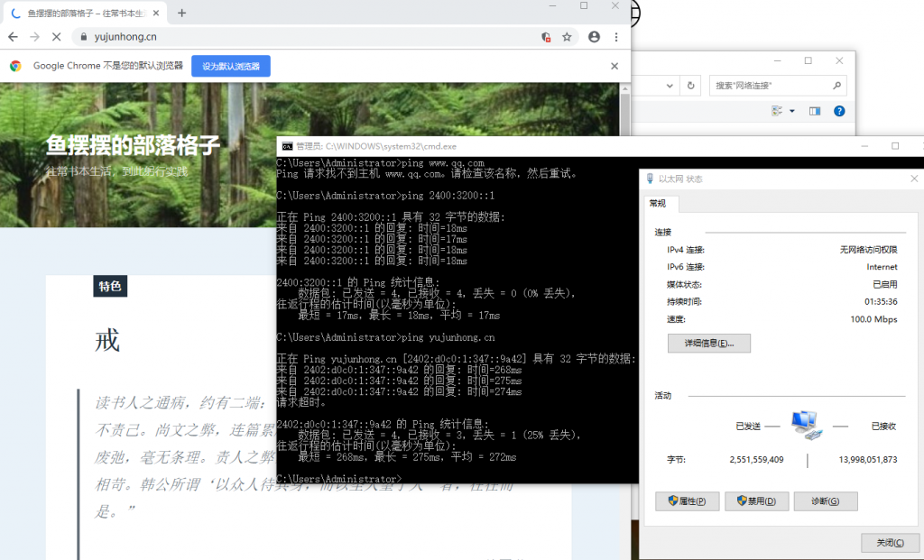Click the blocked-content shield icon in address bar
Viewport: 924px width, 560px height.
[546, 37]
